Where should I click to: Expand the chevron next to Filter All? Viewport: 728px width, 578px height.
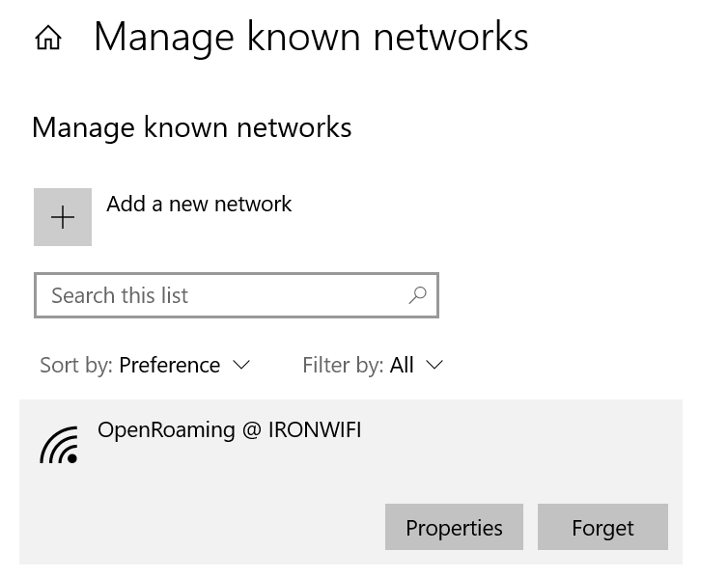click(434, 365)
